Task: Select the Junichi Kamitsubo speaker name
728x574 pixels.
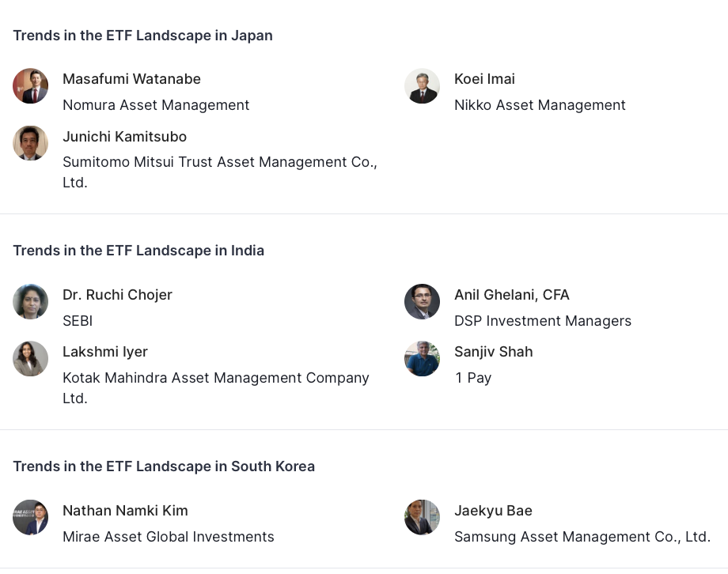Action: [x=124, y=137]
